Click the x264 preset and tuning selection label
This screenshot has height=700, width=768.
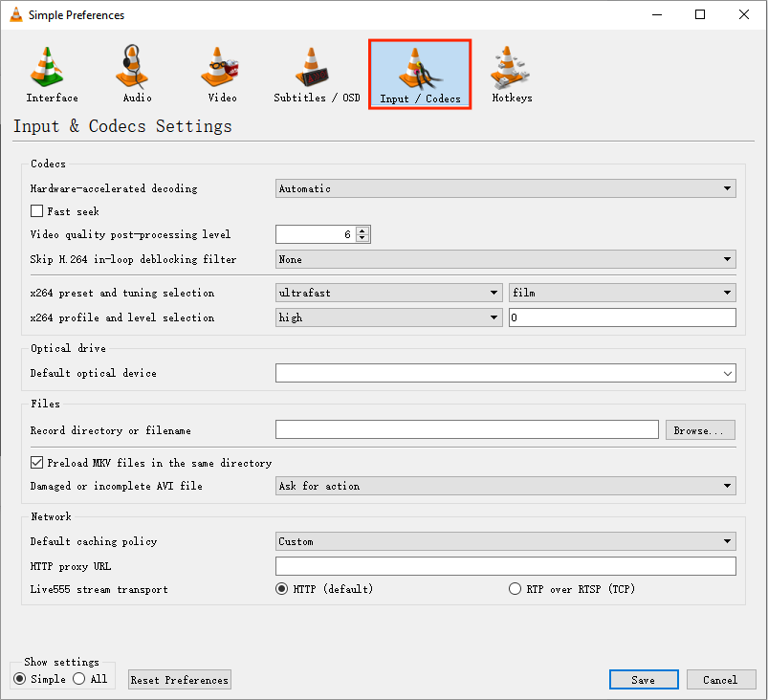click(x=122, y=293)
